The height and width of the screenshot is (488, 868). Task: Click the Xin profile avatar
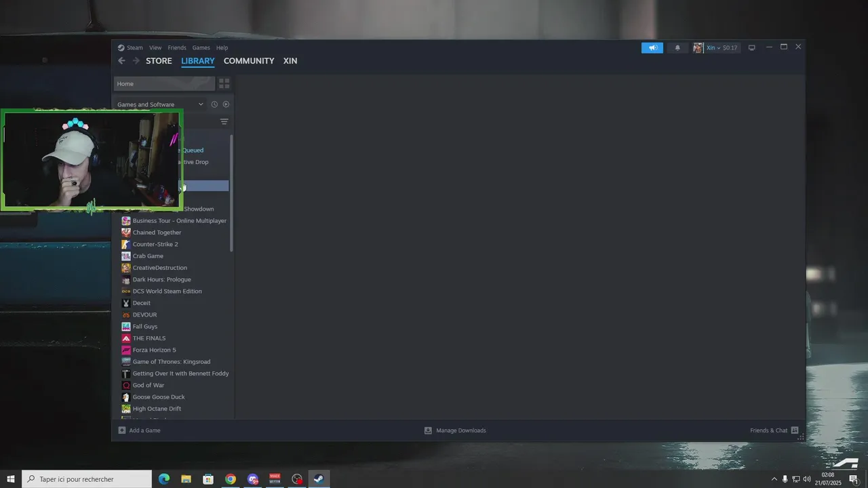click(x=698, y=47)
